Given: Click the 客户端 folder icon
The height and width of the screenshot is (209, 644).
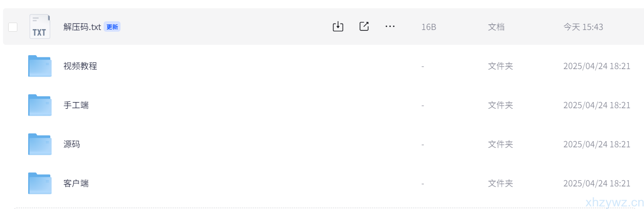Looking at the screenshot, I should pyautogui.click(x=39, y=183).
